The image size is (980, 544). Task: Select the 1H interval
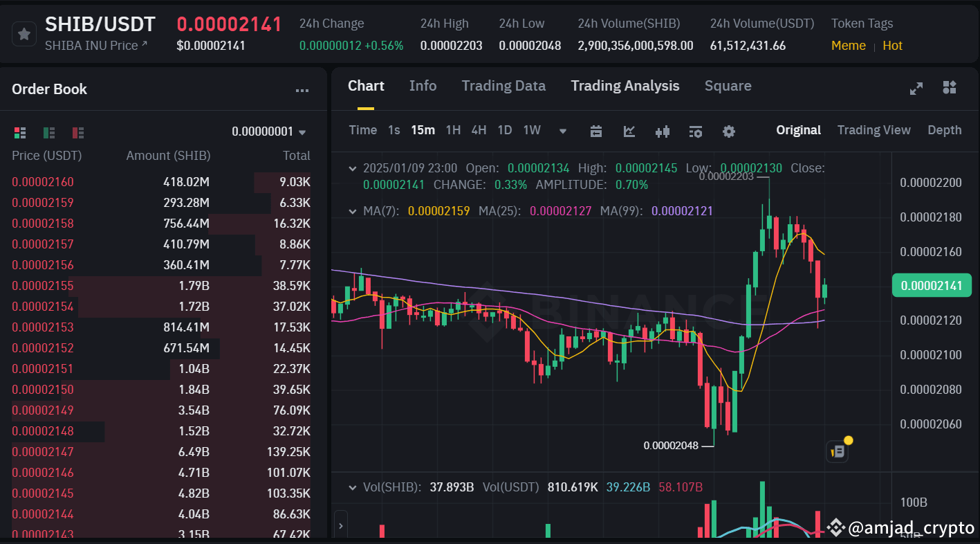pos(453,130)
